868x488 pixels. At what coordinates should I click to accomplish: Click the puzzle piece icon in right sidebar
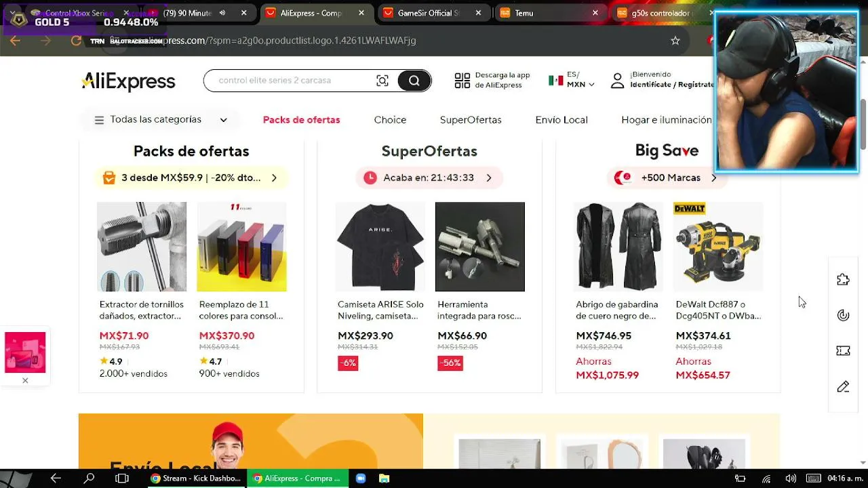pos(843,279)
